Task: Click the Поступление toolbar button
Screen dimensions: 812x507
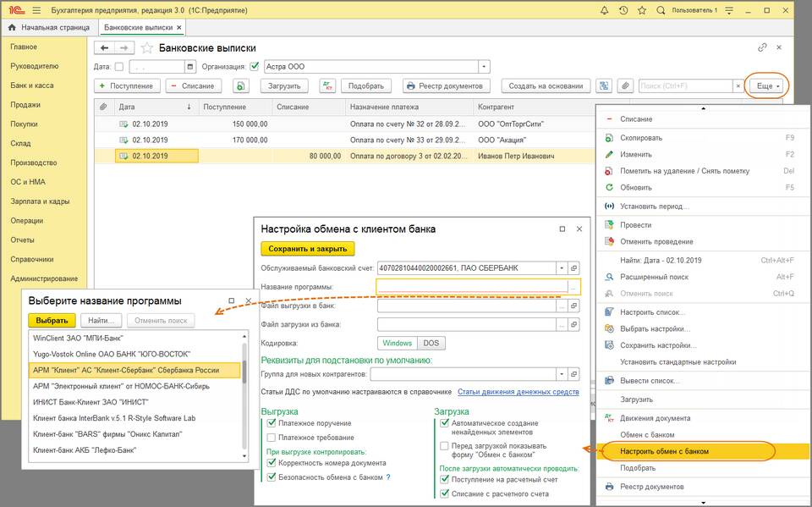Action: (128, 86)
